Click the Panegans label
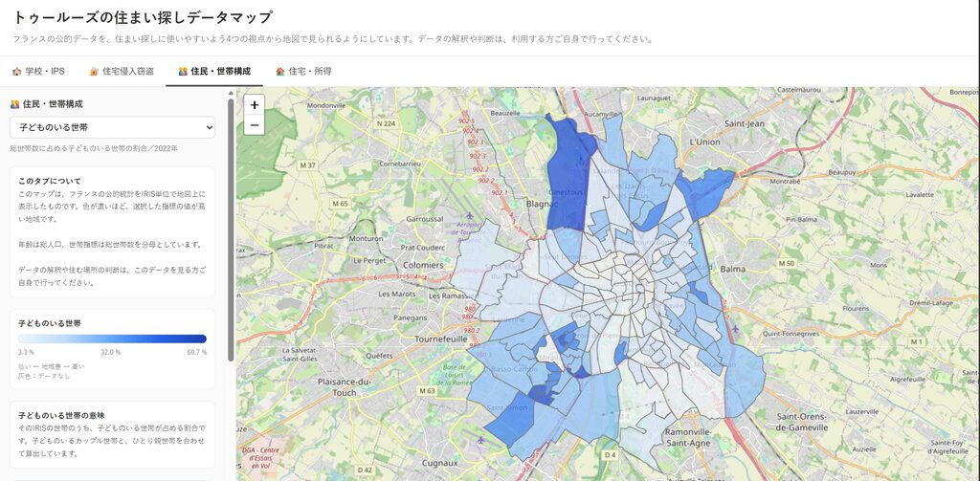The height and width of the screenshot is (481, 980). [410, 318]
